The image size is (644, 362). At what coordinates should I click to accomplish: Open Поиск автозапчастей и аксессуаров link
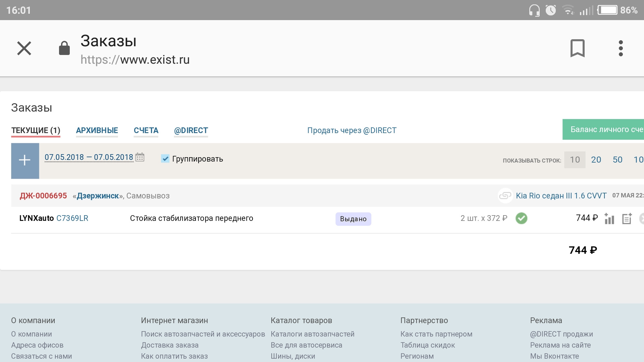coord(203,334)
